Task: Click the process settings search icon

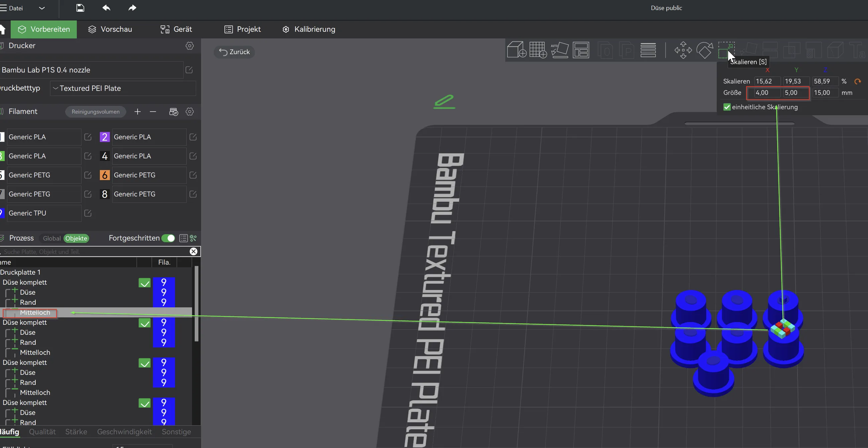Action: [193, 238]
